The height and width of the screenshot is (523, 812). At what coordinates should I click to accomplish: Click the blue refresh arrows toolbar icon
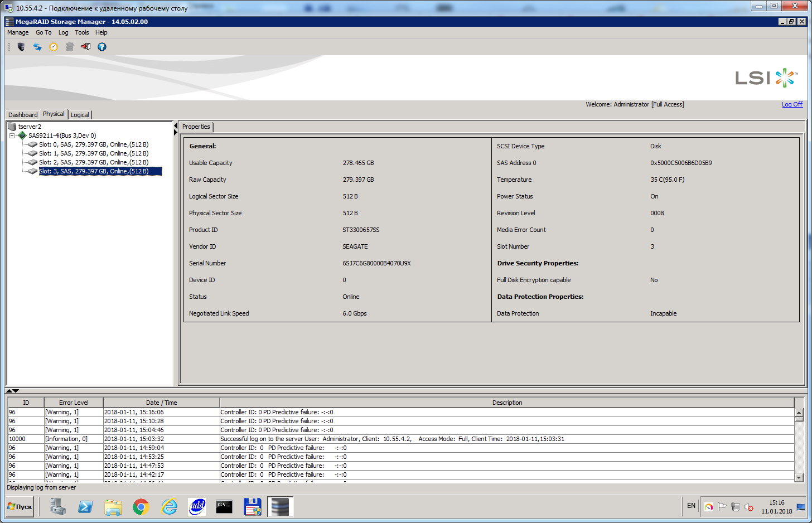(37, 47)
